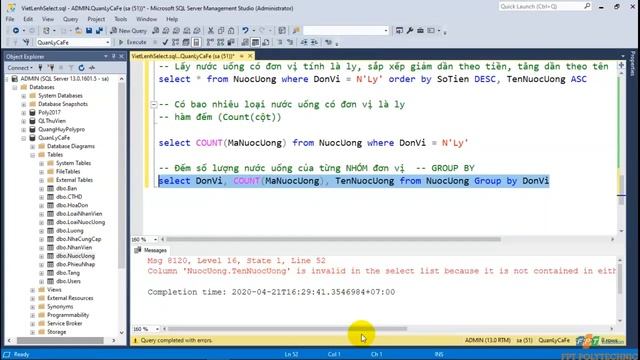
Task: Open the QuanLyCaFe database dropdown in toolbar
Action: click(x=108, y=42)
